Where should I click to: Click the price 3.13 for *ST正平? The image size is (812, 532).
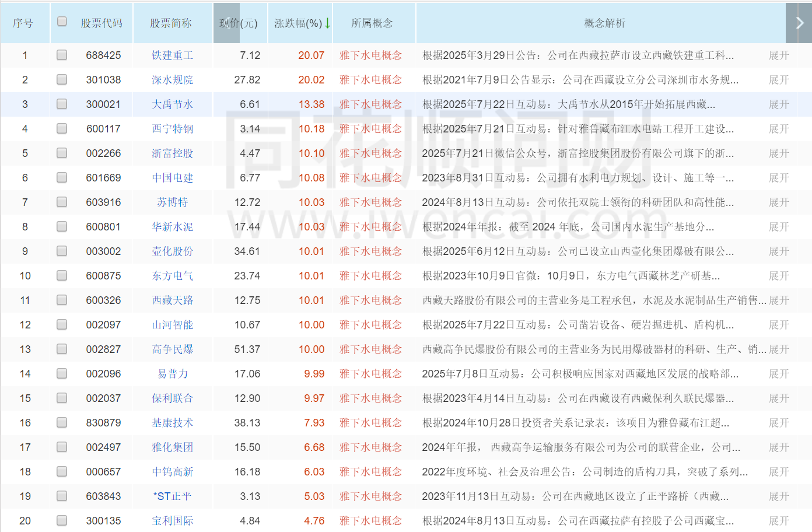tap(250, 496)
